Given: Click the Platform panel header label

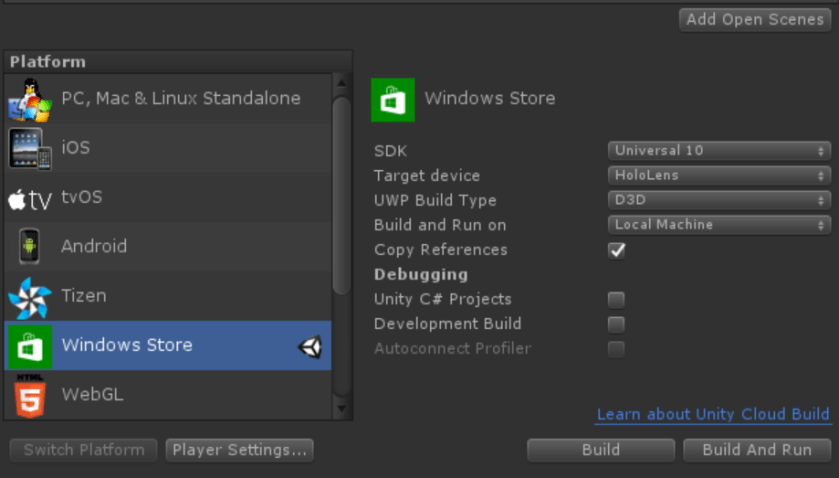Looking at the screenshot, I should (48, 62).
